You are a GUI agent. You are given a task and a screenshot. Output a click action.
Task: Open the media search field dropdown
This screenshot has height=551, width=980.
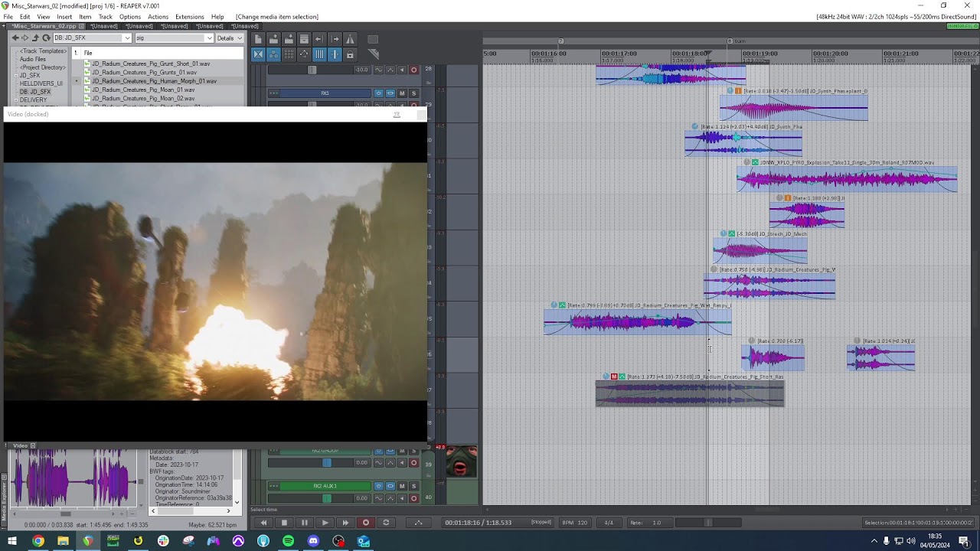pyautogui.click(x=208, y=37)
